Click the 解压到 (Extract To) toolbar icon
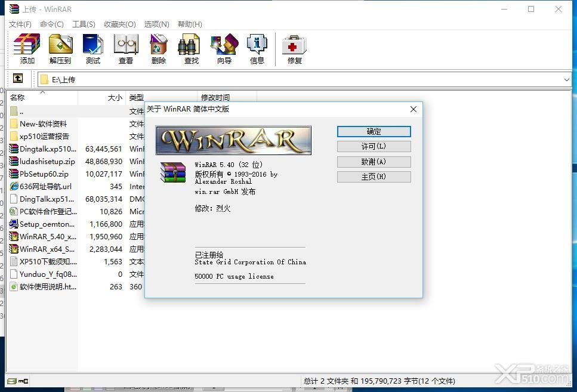Viewport: 577px width, 392px height. 60,44
